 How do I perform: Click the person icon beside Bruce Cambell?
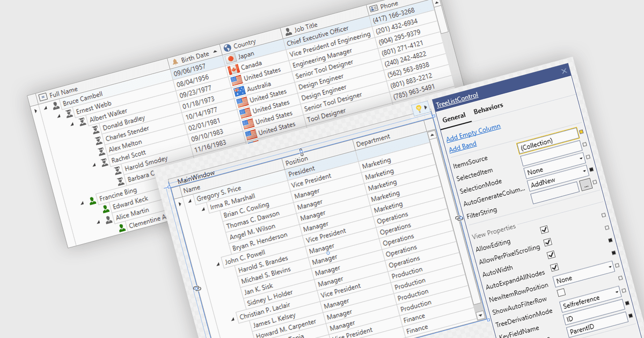click(56, 106)
